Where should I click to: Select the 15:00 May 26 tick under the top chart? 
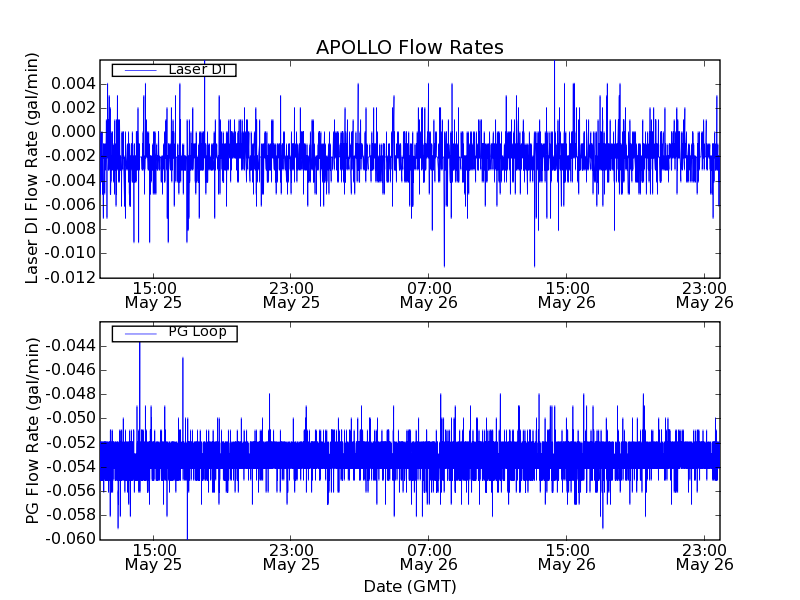pos(566,294)
